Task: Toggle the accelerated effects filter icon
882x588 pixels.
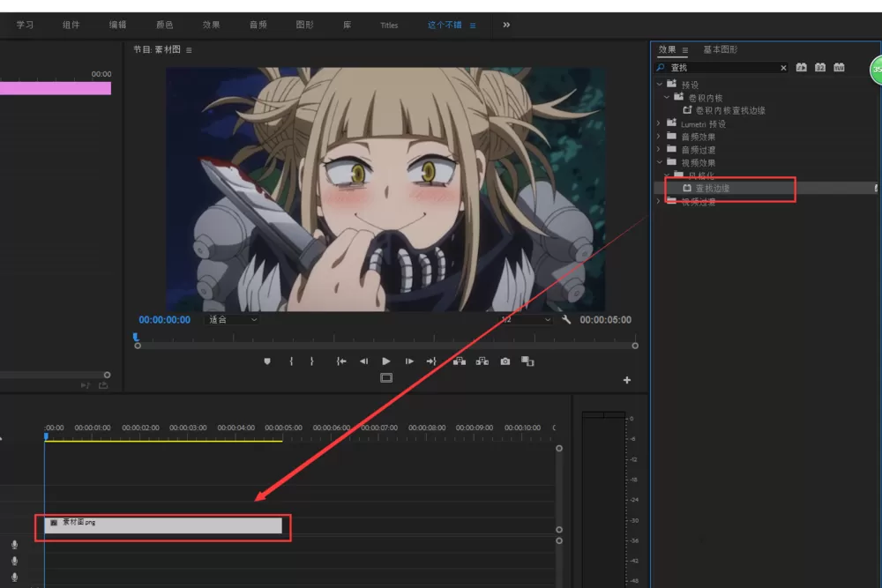Action: [x=802, y=68]
